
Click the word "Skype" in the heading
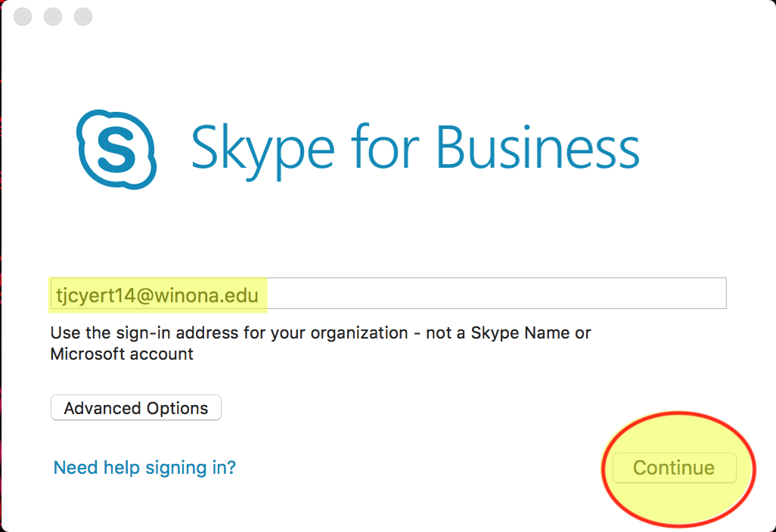(262, 149)
